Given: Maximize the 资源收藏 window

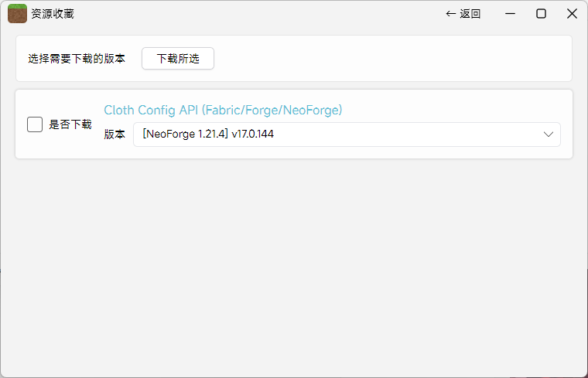Looking at the screenshot, I should tap(542, 14).
